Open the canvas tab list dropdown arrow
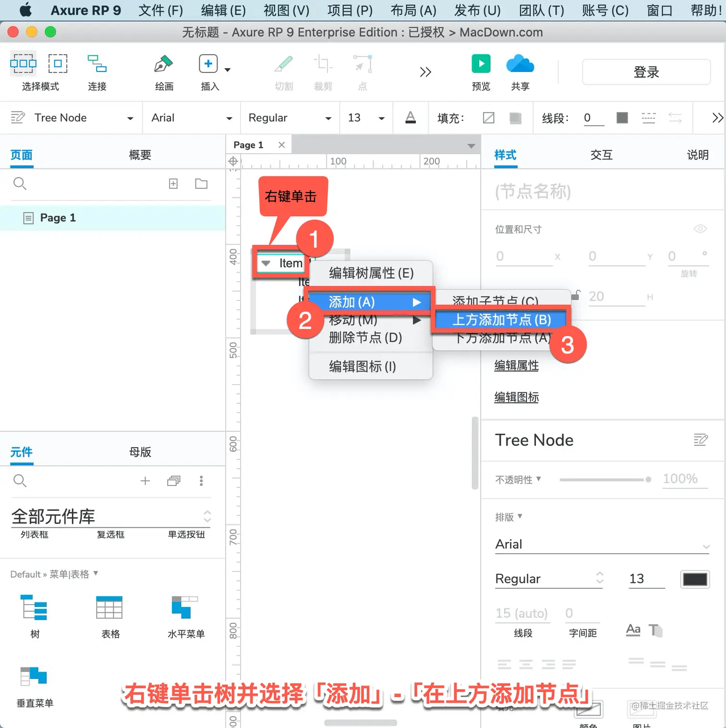Image resolution: width=726 pixels, height=728 pixels. pyautogui.click(x=471, y=146)
